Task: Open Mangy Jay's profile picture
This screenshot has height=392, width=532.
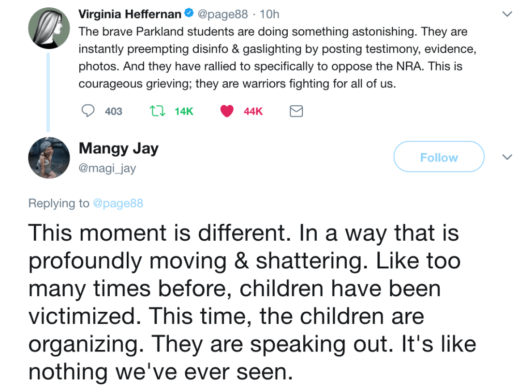Action: [49, 158]
